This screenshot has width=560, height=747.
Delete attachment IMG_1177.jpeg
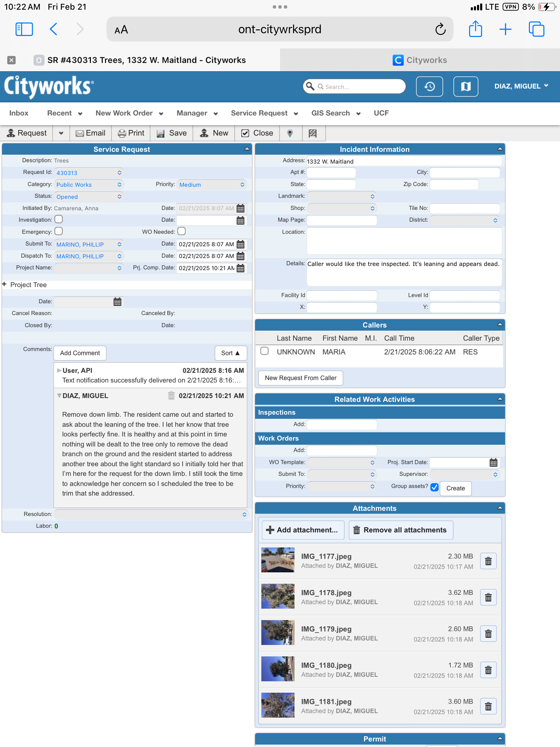488,561
